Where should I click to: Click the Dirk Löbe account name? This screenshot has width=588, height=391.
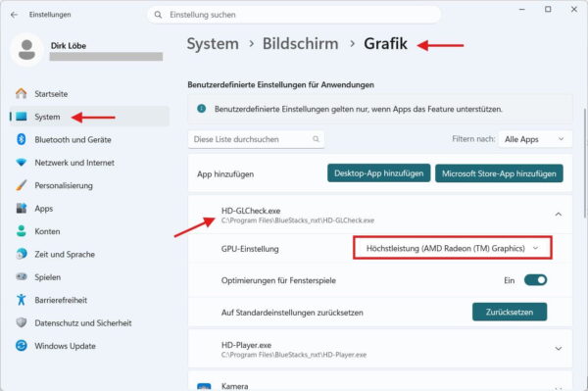coord(69,46)
